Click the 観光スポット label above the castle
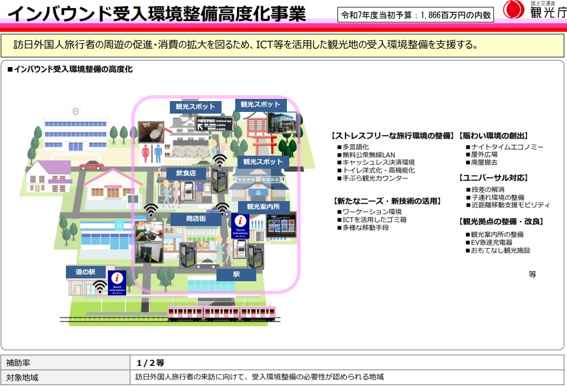The width and height of the screenshot is (567, 392). [195, 107]
